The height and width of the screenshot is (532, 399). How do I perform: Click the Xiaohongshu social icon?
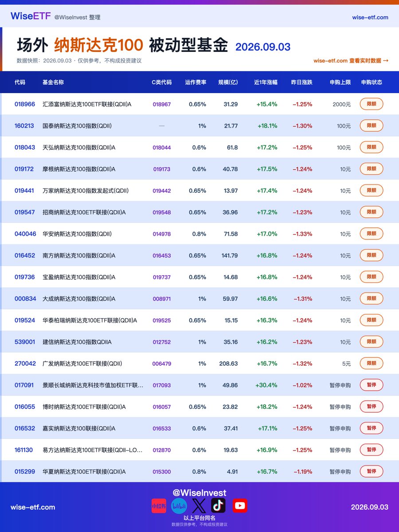159,506
